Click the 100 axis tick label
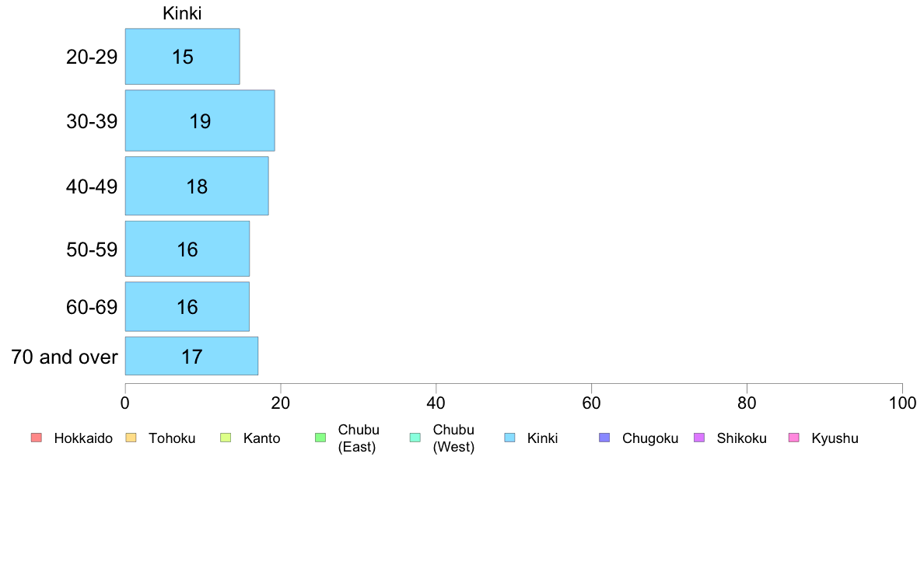 pos(902,403)
